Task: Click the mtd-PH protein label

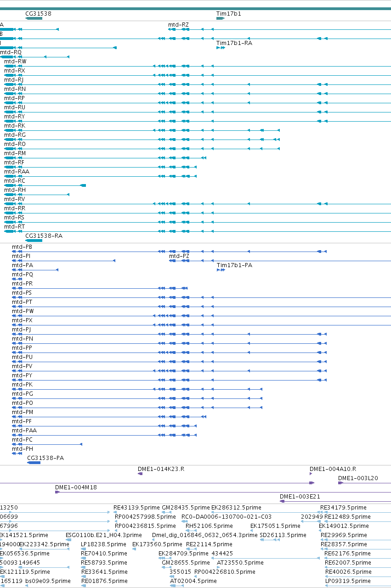Action: coord(23,449)
